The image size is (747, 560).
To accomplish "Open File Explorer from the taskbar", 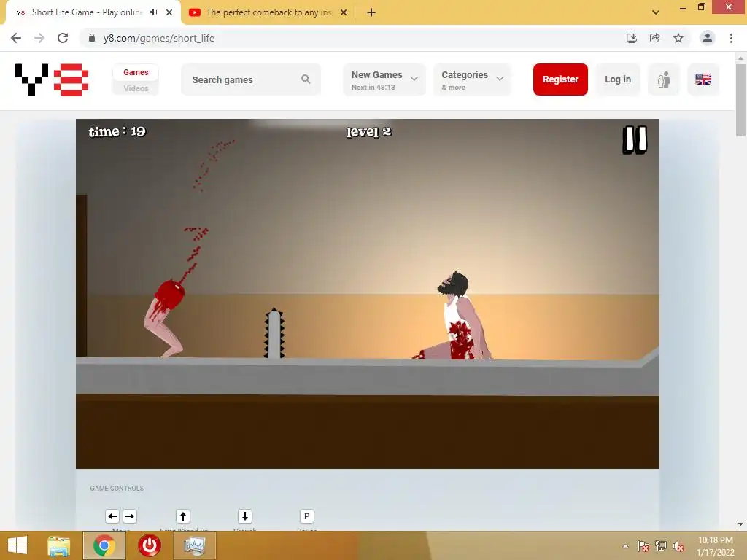I will 58,545.
